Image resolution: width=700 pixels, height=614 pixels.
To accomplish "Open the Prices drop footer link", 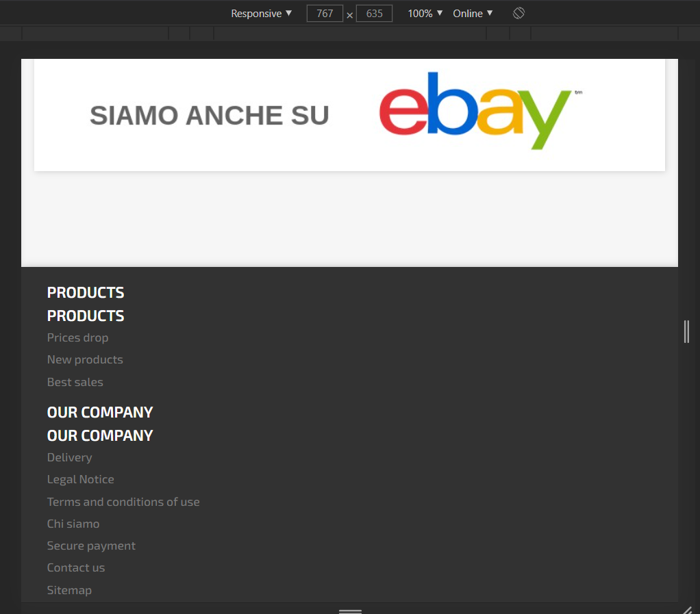I will click(77, 337).
